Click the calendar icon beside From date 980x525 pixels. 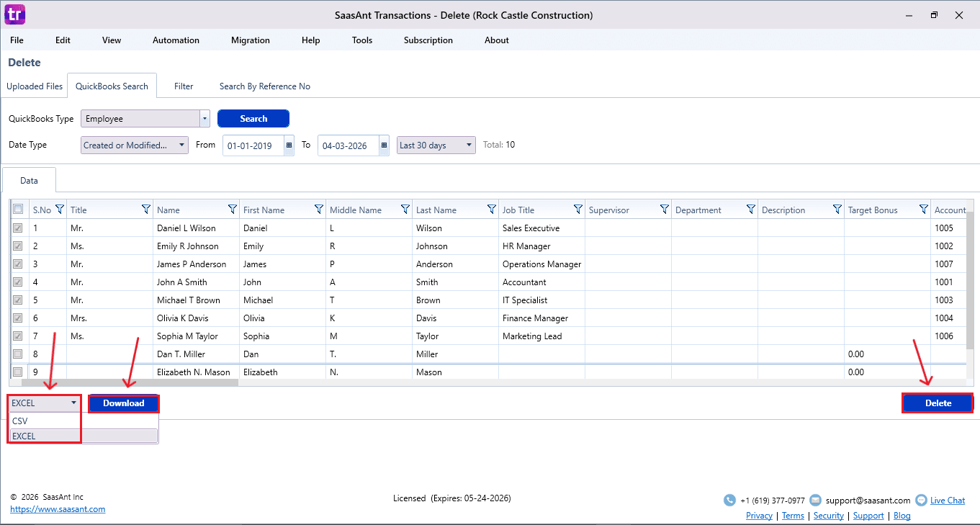(289, 145)
